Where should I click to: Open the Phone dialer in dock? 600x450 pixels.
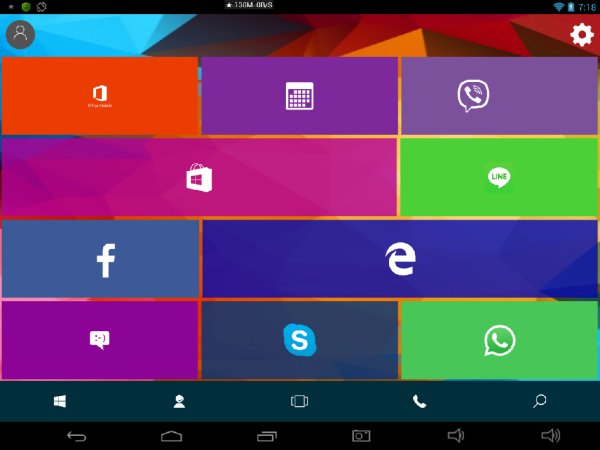coord(419,401)
